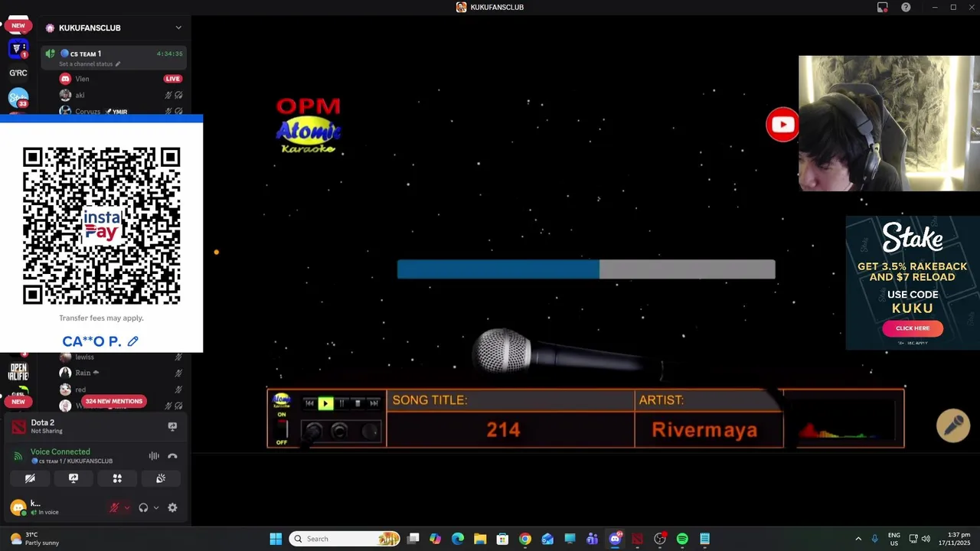980x551 pixels.
Task: Click the taskbar Search box
Action: (345, 539)
